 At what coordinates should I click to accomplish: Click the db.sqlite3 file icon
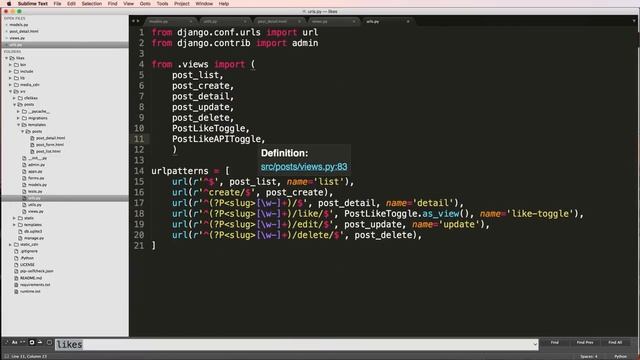(x=20, y=231)
